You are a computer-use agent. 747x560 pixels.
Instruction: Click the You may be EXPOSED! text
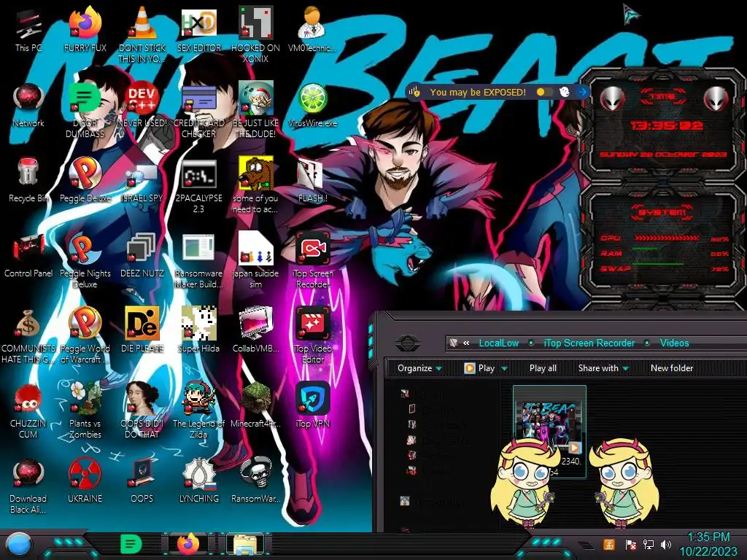pyautogui.click(x=478, y=93)
